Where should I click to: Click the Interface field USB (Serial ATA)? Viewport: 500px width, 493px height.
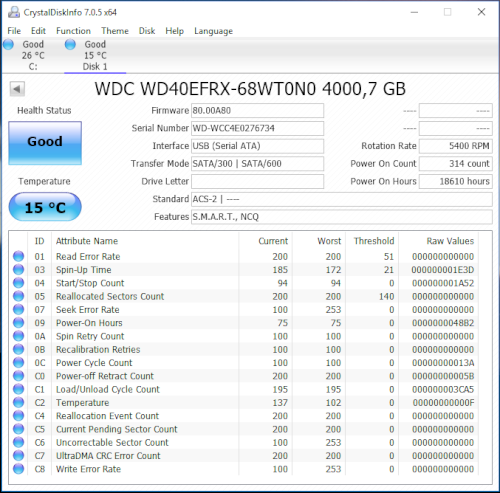257,146
